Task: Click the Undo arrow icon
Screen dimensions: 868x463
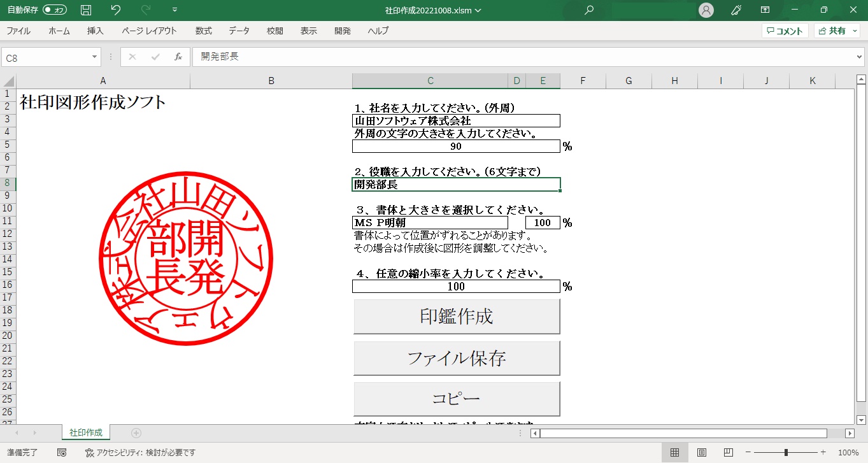Action: coord(115,10)
